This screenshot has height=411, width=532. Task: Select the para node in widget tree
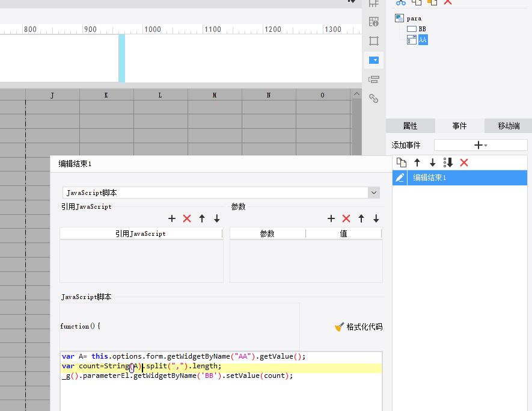click(414, 18)
